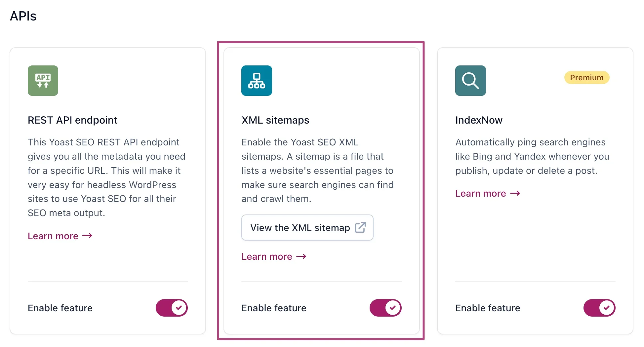Image resolution: width=644 pixels, height=347 pixels.
Task: Click the View the XML sitemap button
Action: [x=307, y=227]
